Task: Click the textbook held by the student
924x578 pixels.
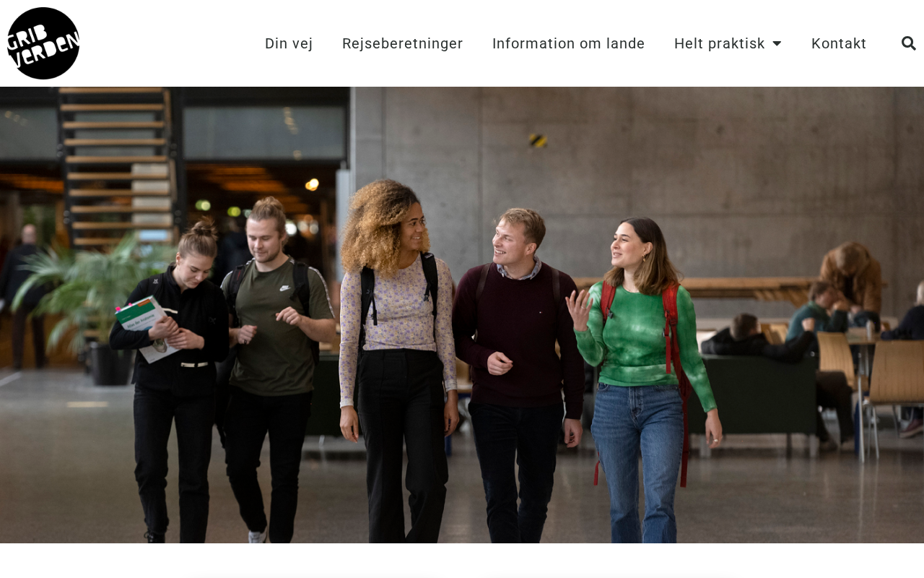Action: point(147,326)
